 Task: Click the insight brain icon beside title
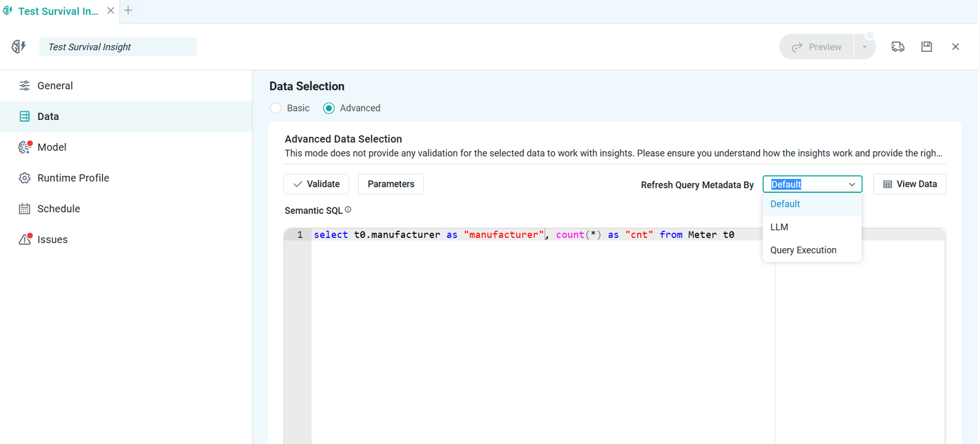(18, 47)
